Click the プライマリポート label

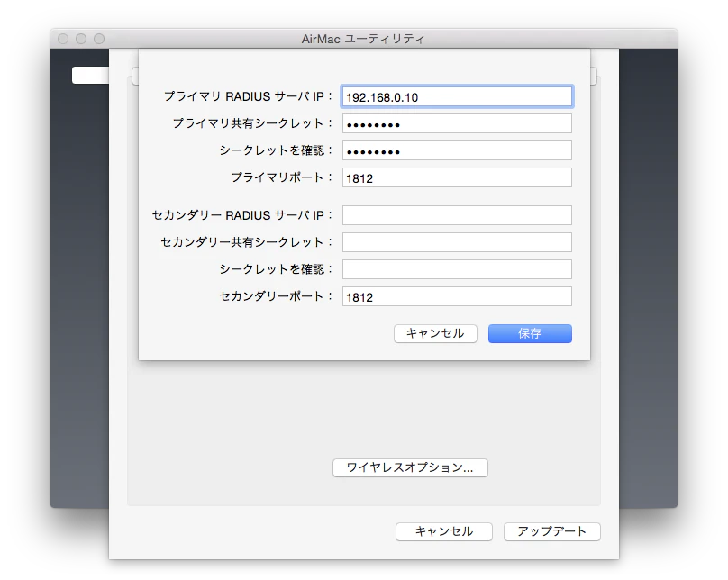[x=282, y=177]
